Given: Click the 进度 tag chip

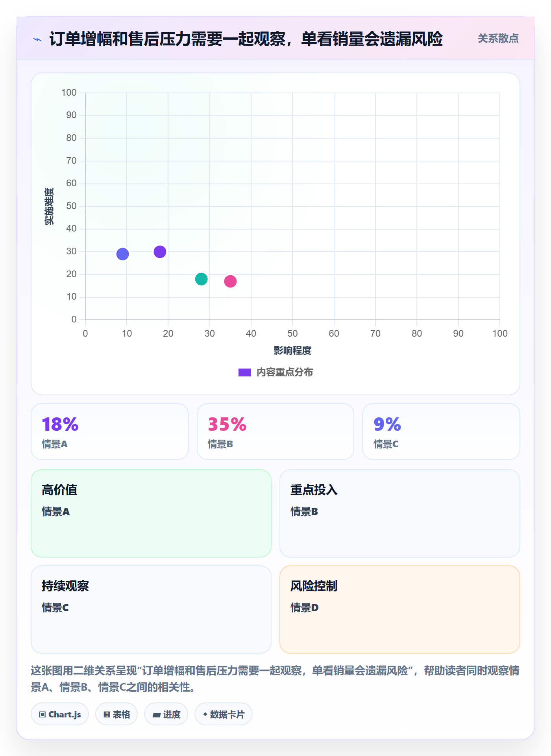Looking at the screenshot, I should (166, 714).
